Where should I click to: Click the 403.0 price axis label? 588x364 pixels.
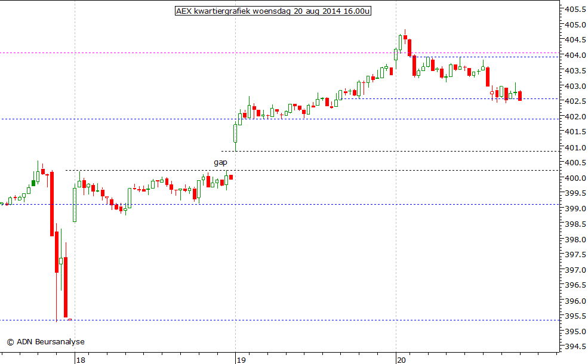click(x=575, y=86)
